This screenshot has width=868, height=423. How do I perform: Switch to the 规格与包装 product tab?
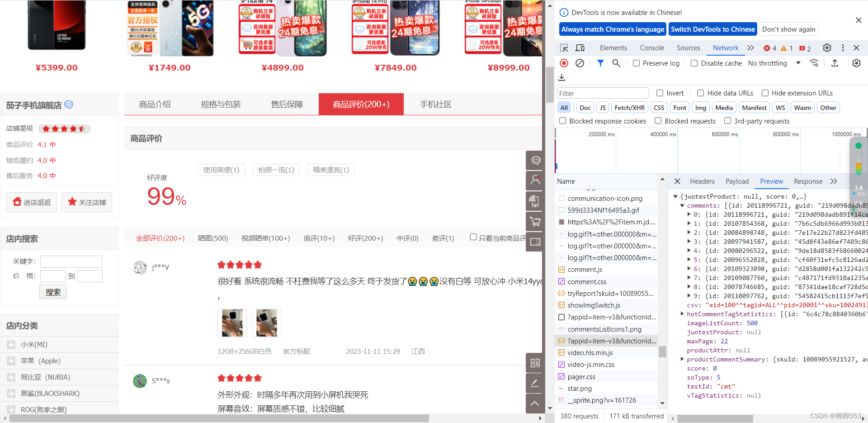(221, 104)
